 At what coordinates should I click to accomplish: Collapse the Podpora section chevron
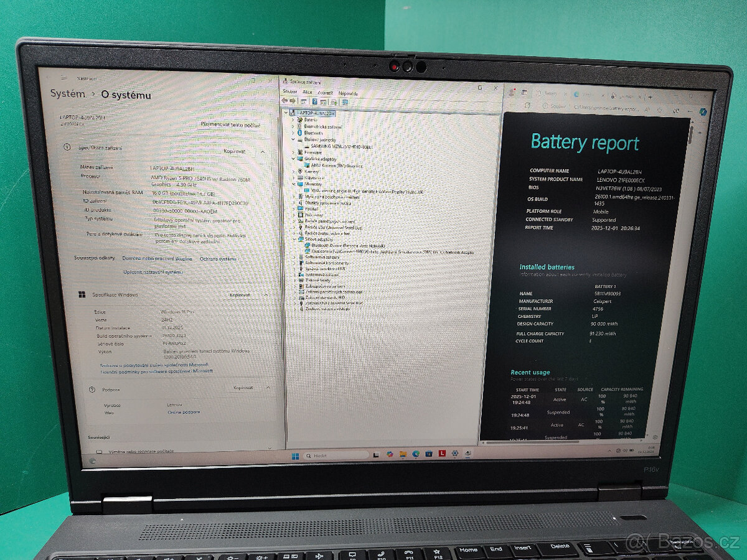(x=268, y=388)
